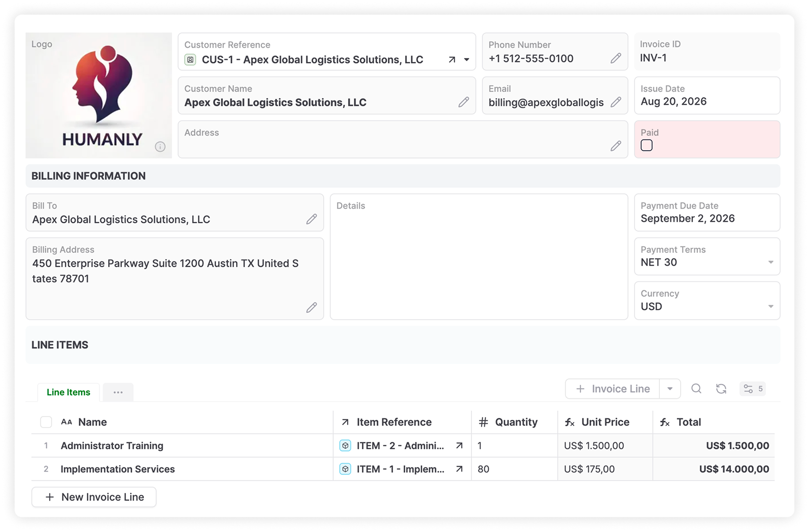Click the ITEM - 1 cube icon

pos(345,469)
